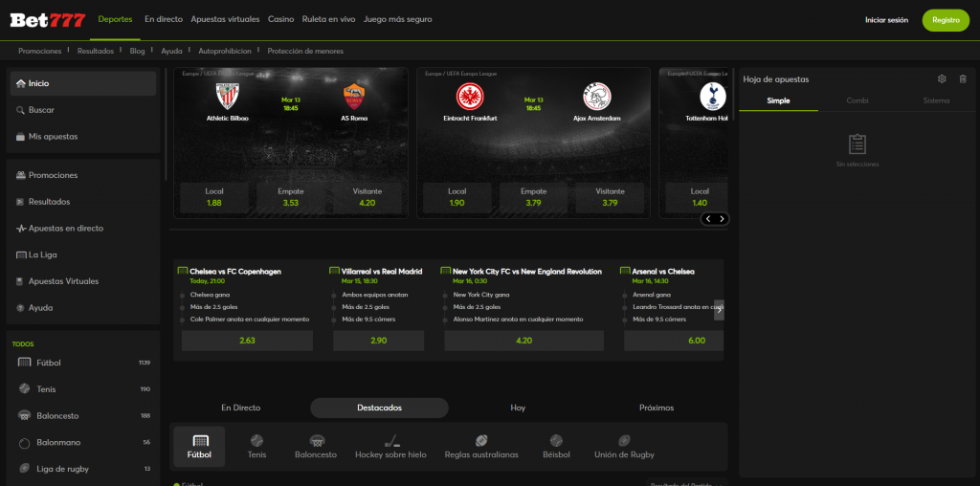Expand Tenis in sports list
980x486 pixels.
[x=83, y=389]
